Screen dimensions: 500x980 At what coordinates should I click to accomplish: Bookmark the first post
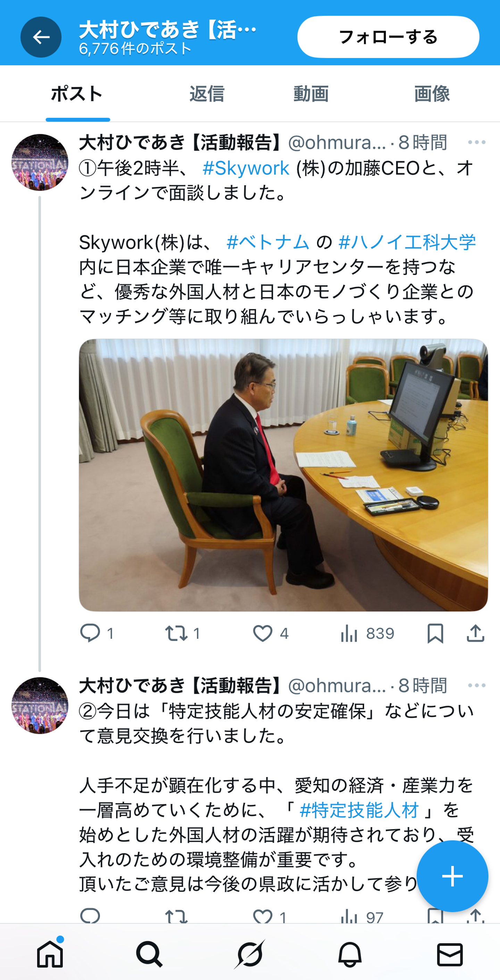[435, 633]
